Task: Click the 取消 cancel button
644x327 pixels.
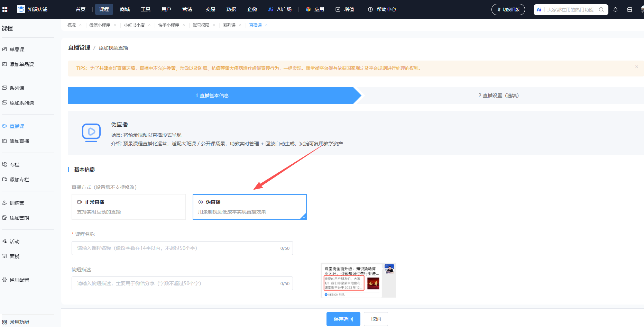Action: pyautogui.click(x=376, y=319)
